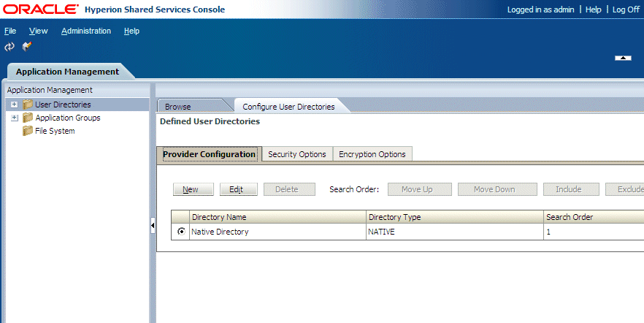The image size is (644, 323).
Task: Select the Configure User Directories tab
Action: [x=288, y=107]
